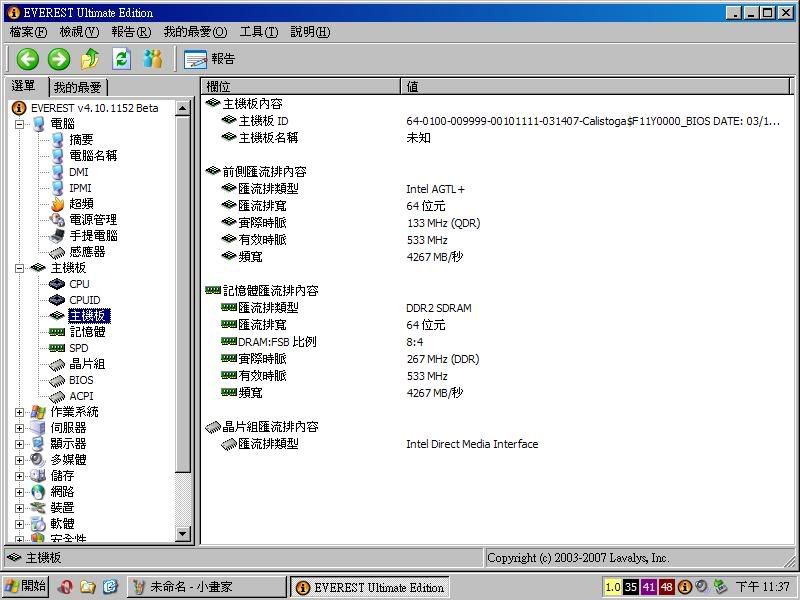Click the 晶片組 chipset icon
This screenshot has height=600, width=800.
pyautogui.click(x=57, y=364)
